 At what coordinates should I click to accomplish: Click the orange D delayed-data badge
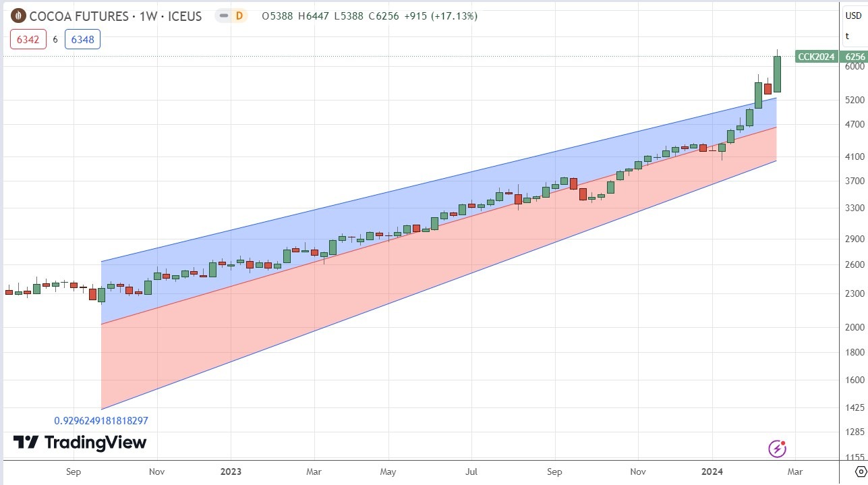coord(238,16)
